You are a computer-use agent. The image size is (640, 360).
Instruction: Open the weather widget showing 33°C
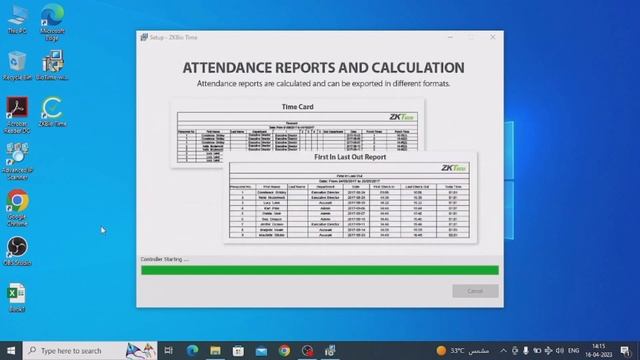pyautogui.click(x=463, y=351)
